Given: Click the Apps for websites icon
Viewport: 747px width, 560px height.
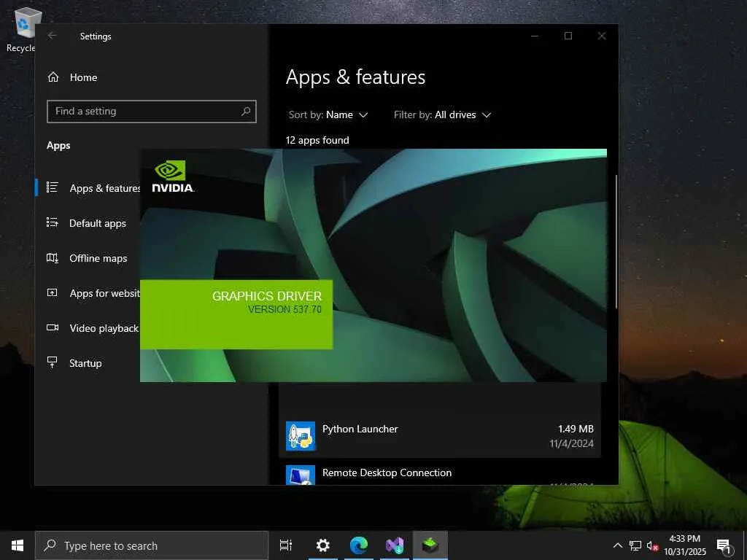Looking at the screenshot, I should [x=53, y=293].
